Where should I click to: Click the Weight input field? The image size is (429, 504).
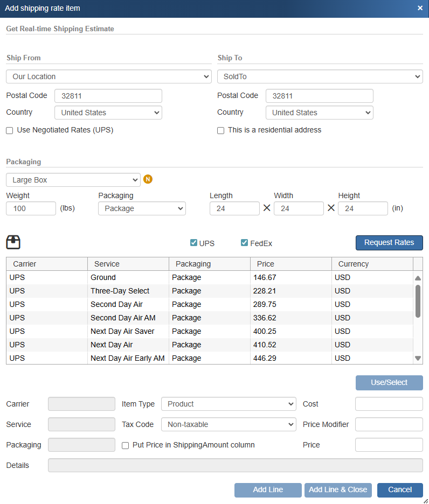click(31, 208)
